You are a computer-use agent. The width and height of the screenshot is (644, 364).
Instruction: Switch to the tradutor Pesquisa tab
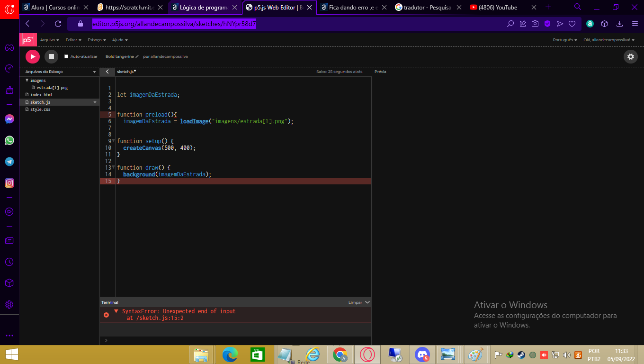point(428,7)
